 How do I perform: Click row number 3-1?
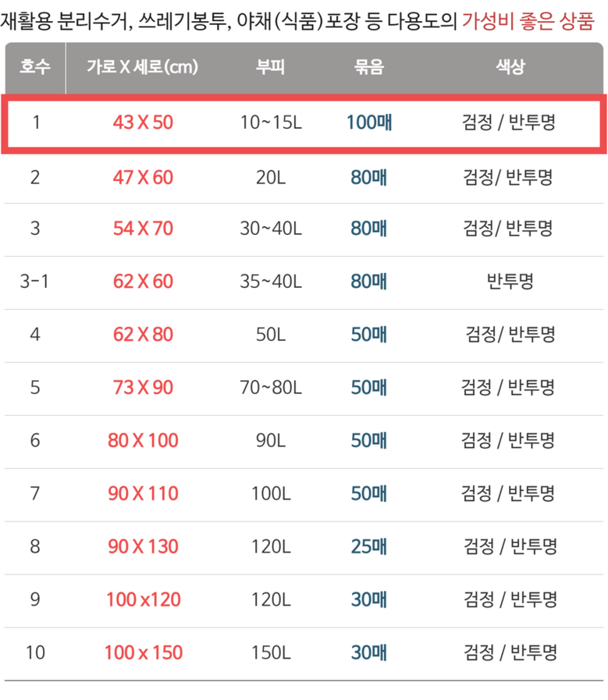coord(34,282)
